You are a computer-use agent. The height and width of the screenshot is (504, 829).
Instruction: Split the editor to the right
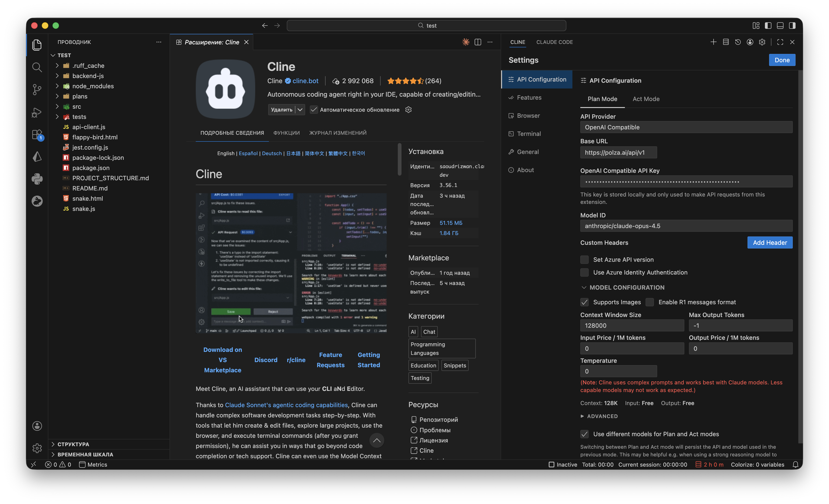coord(478,42)
